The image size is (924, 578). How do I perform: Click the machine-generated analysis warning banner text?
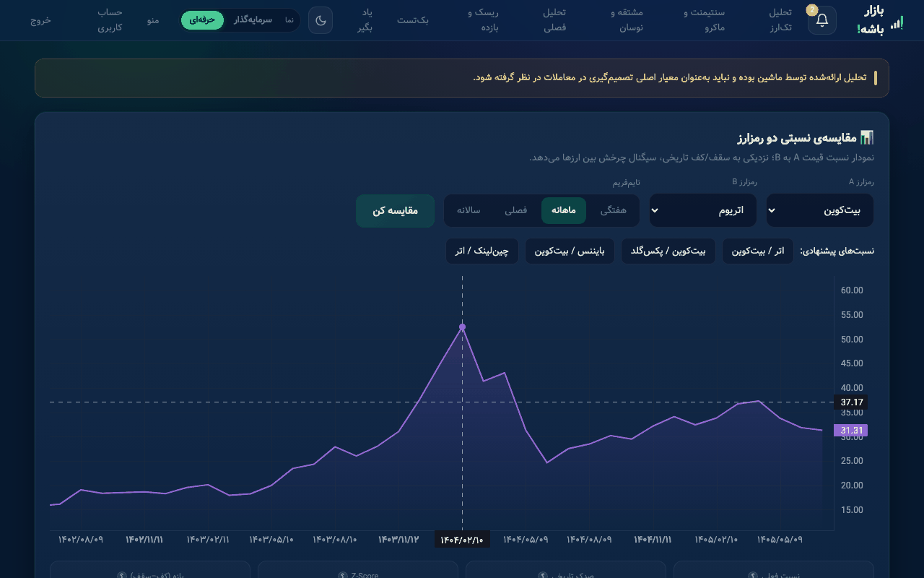pos(671,77)
